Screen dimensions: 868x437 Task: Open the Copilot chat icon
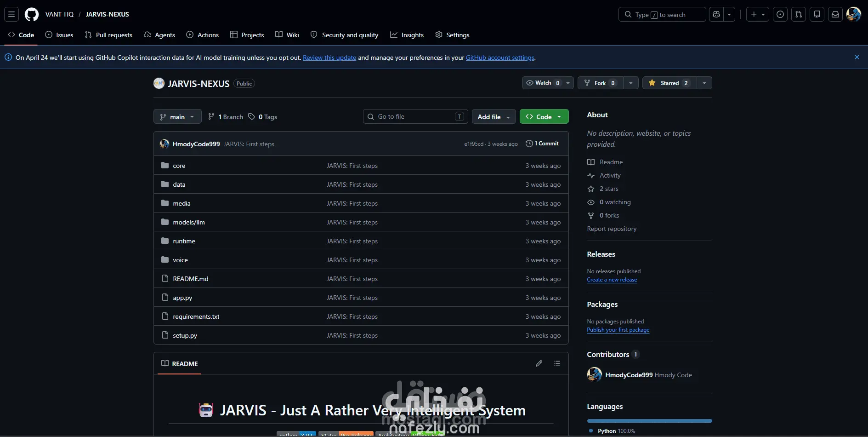[x=716, y=14]
